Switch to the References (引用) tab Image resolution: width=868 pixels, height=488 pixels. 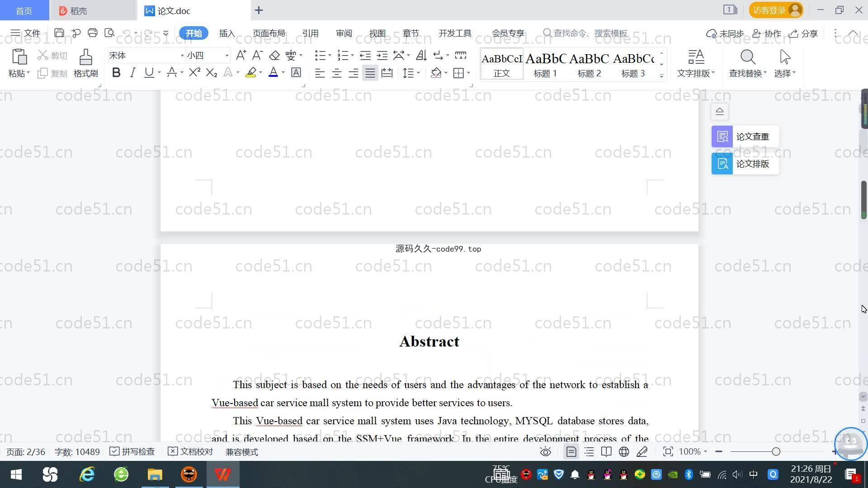tap(310, 33)
